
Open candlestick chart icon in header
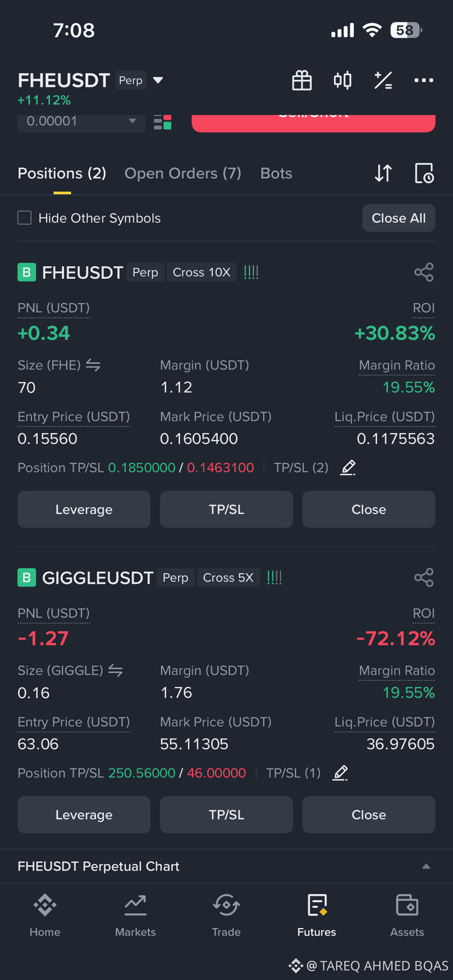342,80
